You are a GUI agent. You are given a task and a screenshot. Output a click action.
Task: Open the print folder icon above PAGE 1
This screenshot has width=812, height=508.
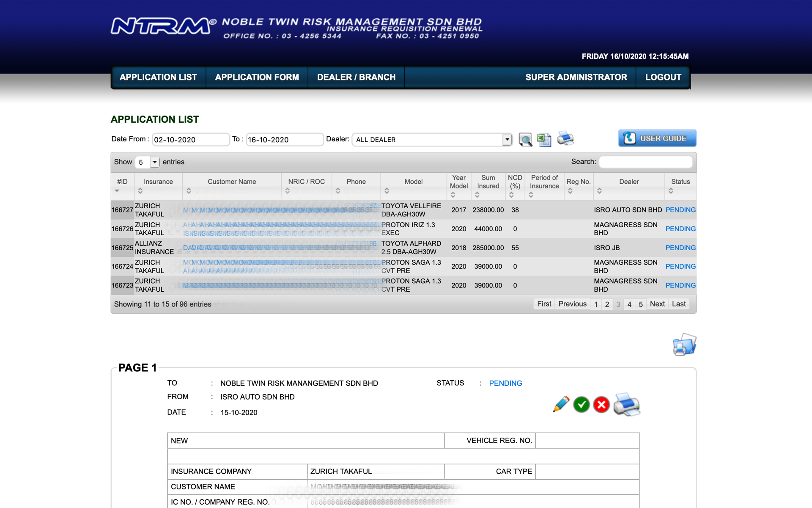click(x=684, y=345)
